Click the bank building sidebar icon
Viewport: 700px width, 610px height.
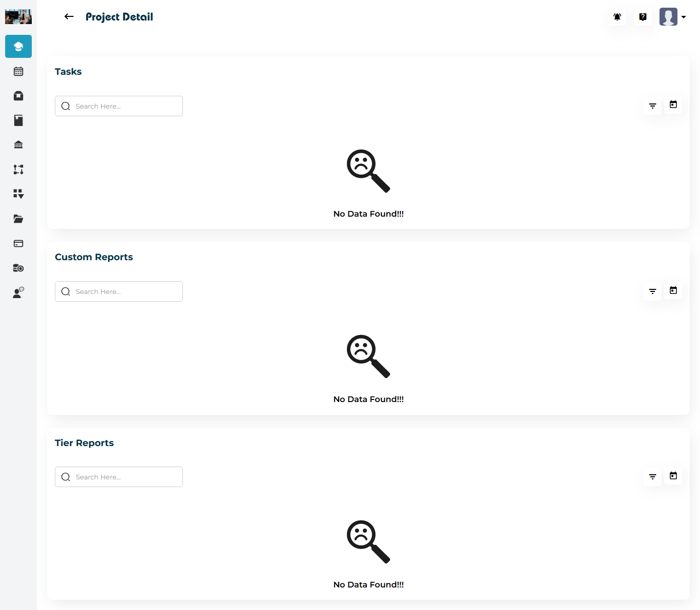click(18, 145)
